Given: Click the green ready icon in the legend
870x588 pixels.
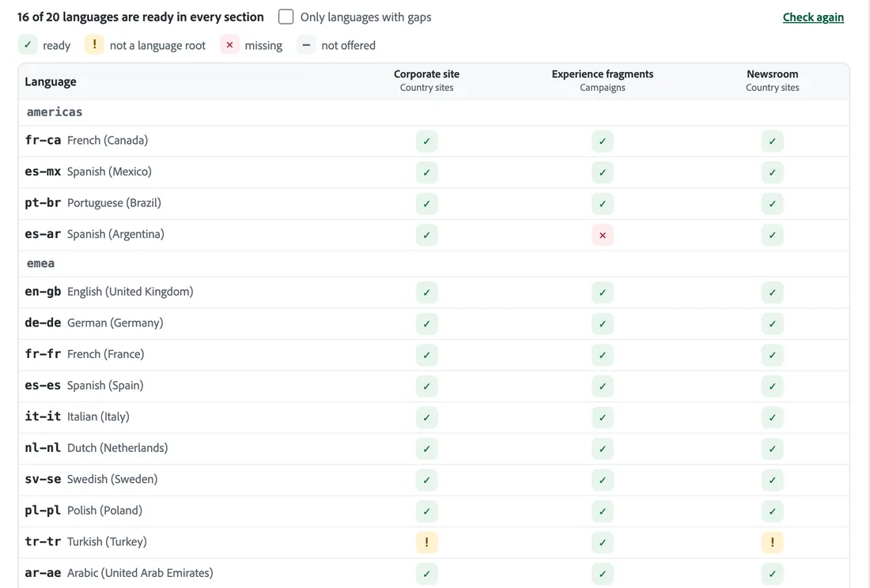Looking at the screenshot, I should (x=28, y=45).
